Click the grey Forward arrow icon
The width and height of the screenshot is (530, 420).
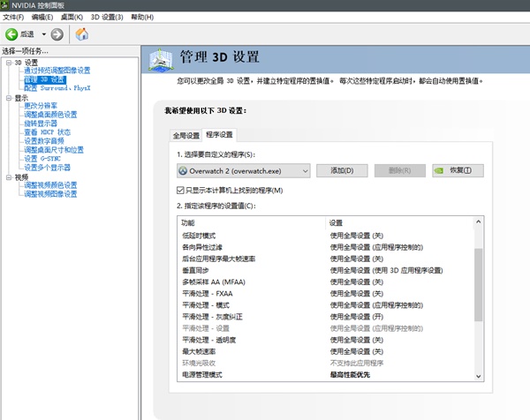(57, 34)
